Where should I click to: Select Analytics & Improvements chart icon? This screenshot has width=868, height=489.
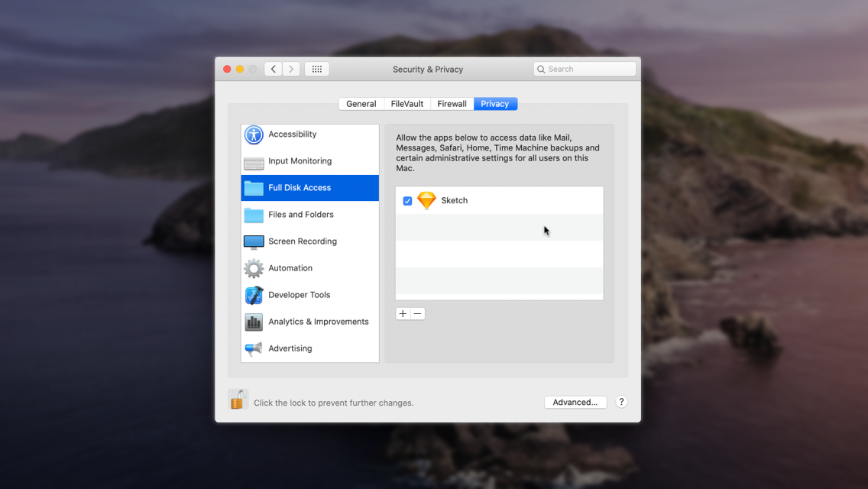pos(254,322)
